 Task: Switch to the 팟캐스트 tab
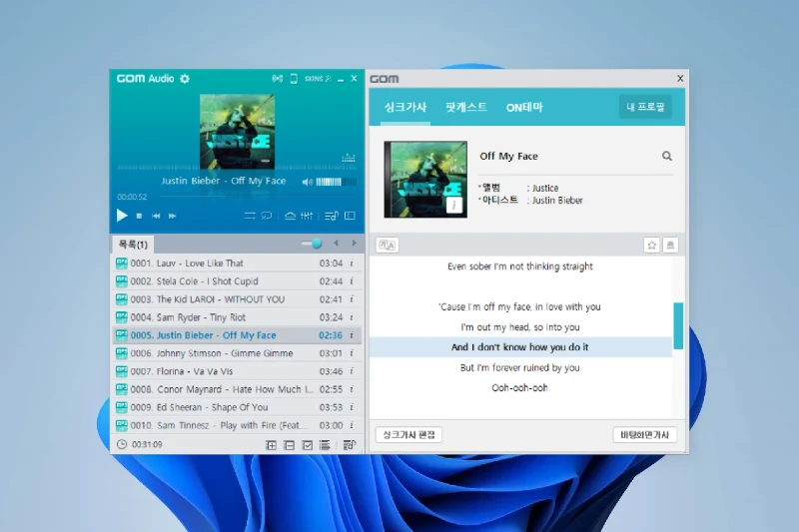click(x=466, y=107)
